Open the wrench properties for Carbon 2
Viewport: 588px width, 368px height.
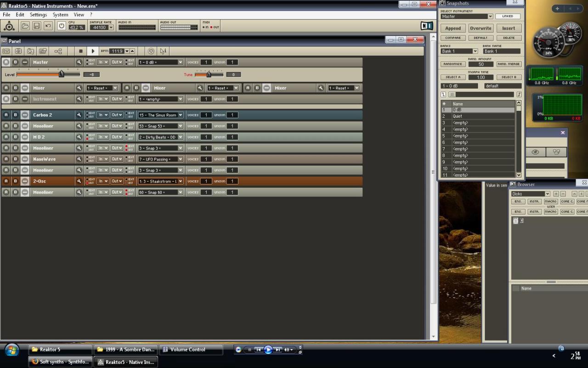[79, 115]
